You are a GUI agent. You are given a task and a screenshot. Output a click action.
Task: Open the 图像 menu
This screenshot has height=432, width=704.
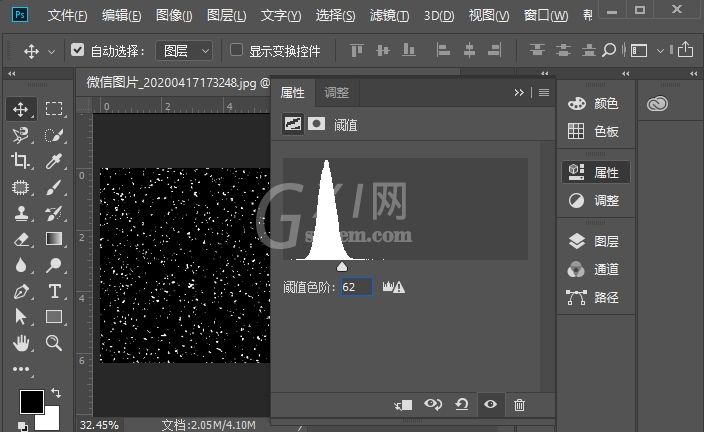174,16
